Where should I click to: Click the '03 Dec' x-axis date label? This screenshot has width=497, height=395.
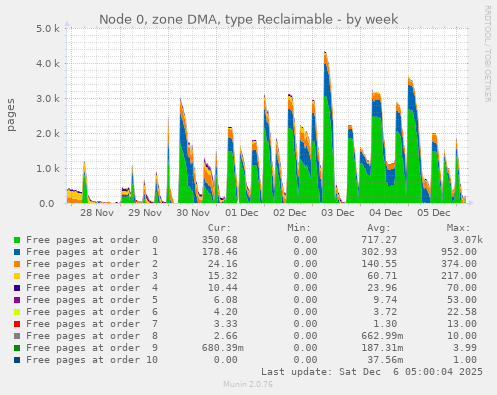(338, 213)
